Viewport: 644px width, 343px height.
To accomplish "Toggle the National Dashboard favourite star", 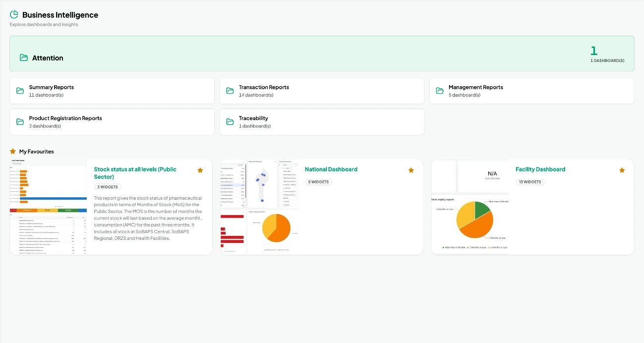I will pos(411,170).
